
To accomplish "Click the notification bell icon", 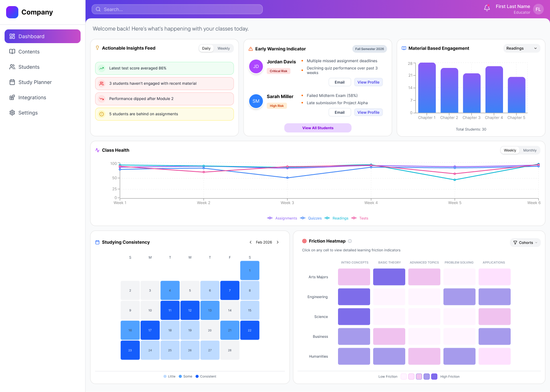I will [487, 8].
